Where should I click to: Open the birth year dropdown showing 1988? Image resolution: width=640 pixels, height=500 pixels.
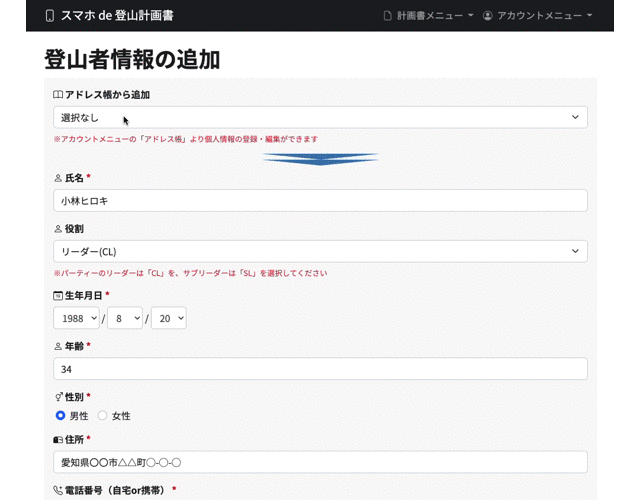[x=76, y=318]
